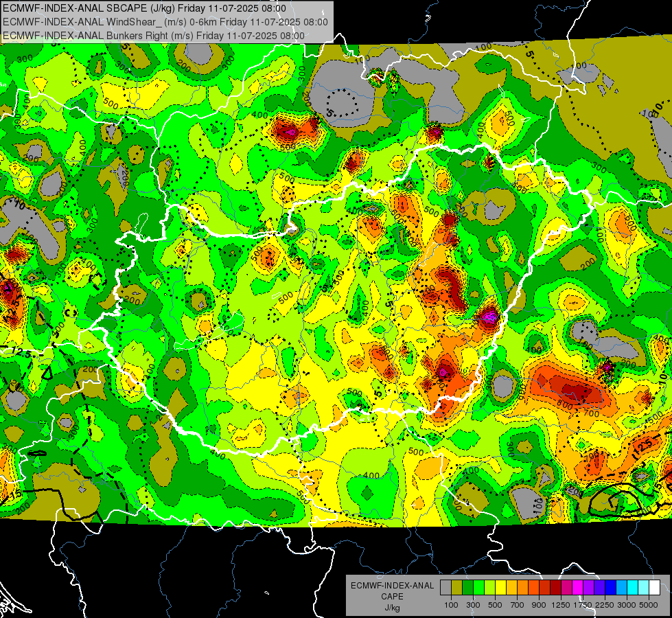Click the legend tick value 900
Screen dimensions: 672x618
coord(539,605)
